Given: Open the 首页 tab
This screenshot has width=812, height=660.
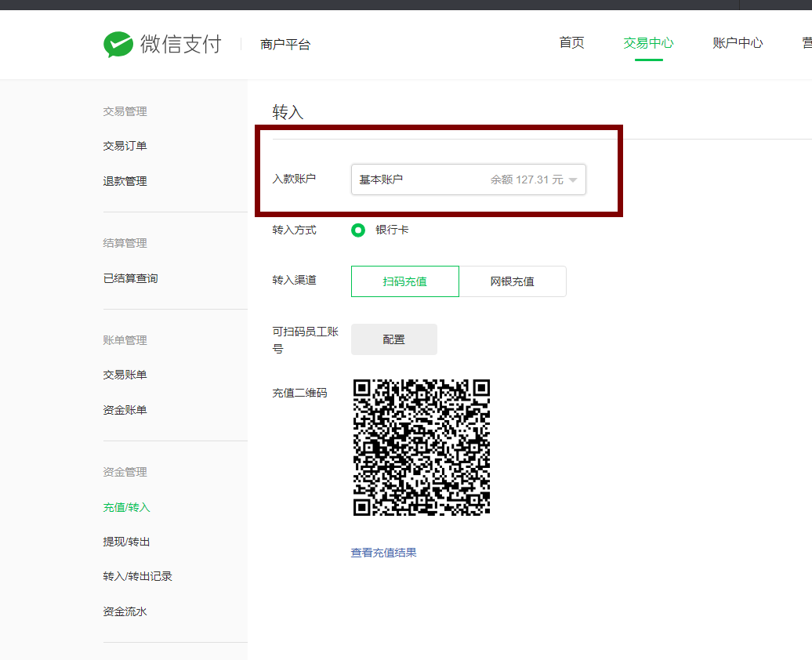Looking at the screenshot, I should click(571, 43).
